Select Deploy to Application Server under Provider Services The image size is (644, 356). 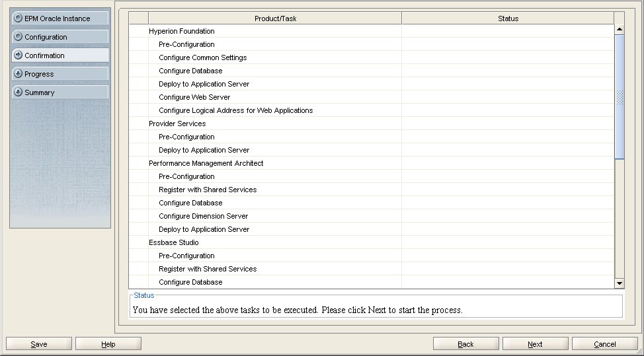click(x=372, y=150)
